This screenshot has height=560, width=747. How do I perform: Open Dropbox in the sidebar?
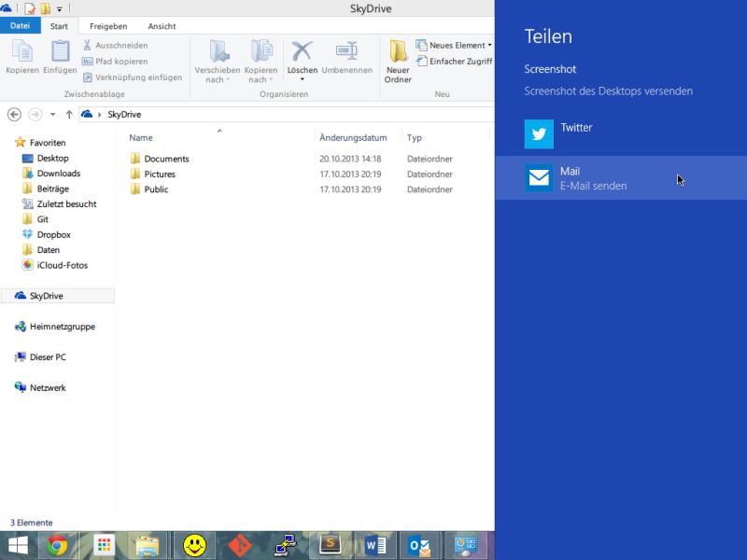point(54,234)
